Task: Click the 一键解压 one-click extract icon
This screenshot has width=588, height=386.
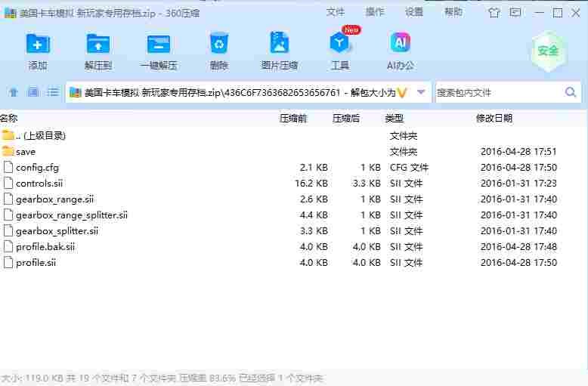Action: [158, 45]
